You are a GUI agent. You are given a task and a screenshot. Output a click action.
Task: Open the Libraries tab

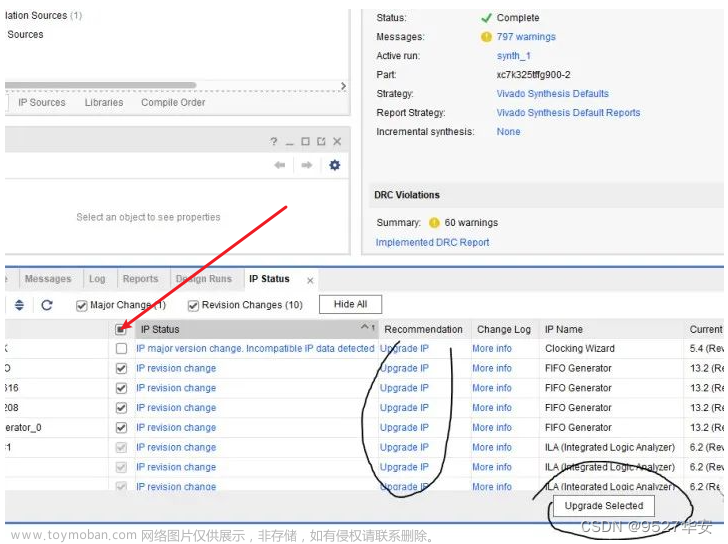[104, 102]
